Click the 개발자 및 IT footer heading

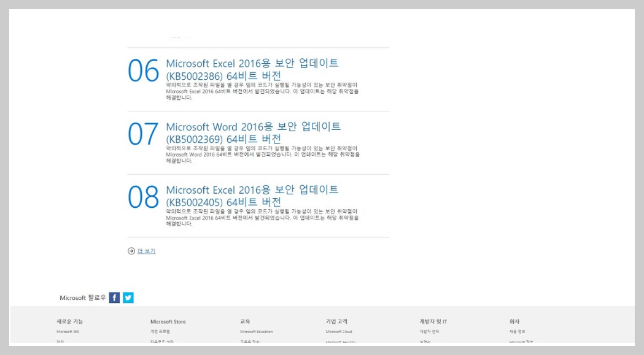433,322
